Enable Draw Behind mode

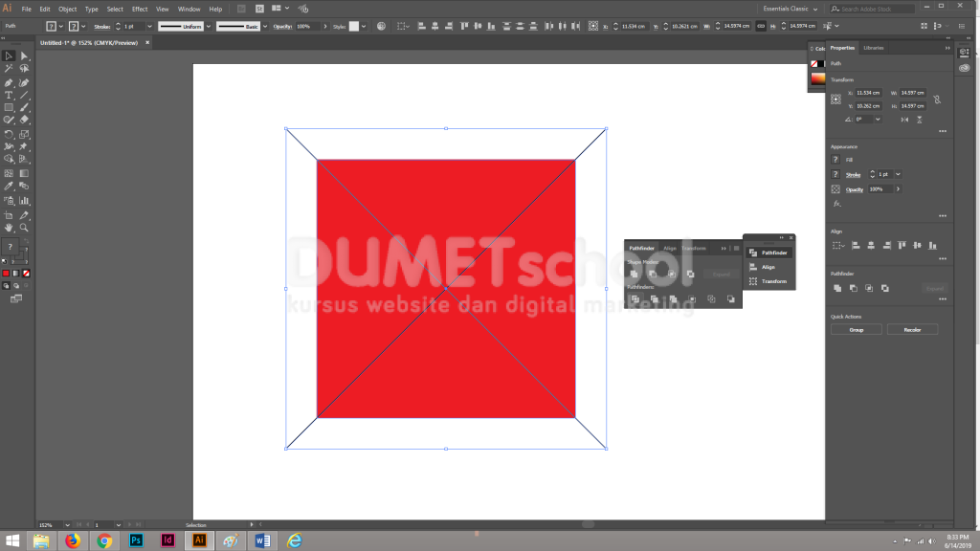pyautogui.click(x=16, y=286)
